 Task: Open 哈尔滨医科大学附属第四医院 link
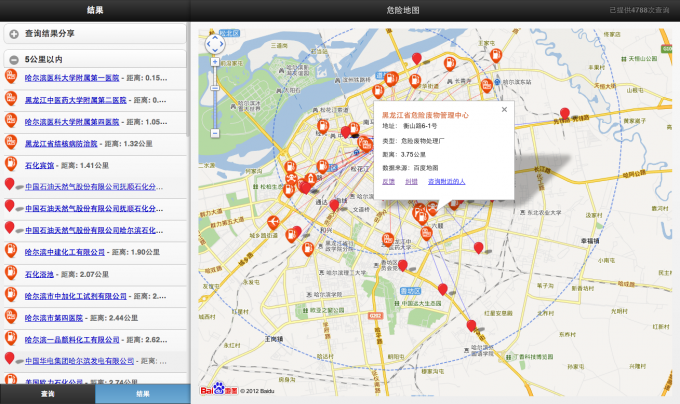72,122
